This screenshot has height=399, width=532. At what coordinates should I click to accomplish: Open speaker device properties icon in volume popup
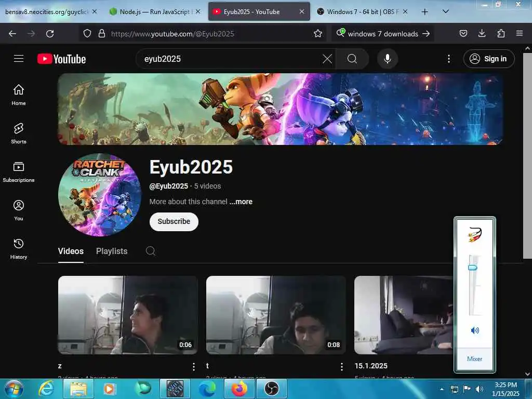[x=475, y=234]
